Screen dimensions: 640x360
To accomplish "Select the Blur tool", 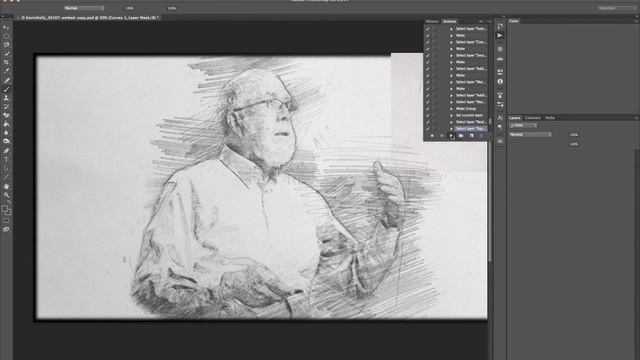I will 6,133.
